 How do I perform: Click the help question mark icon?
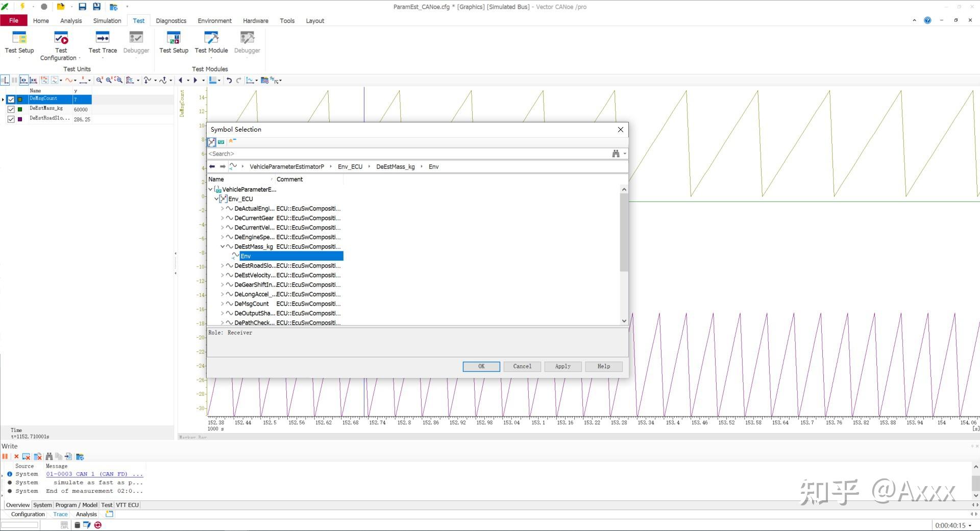[927, 20]
